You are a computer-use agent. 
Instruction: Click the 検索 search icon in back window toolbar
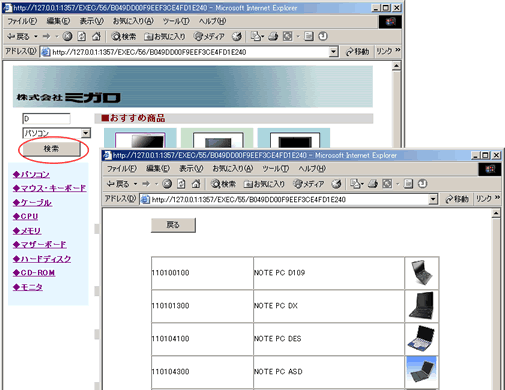pos(124,36)
